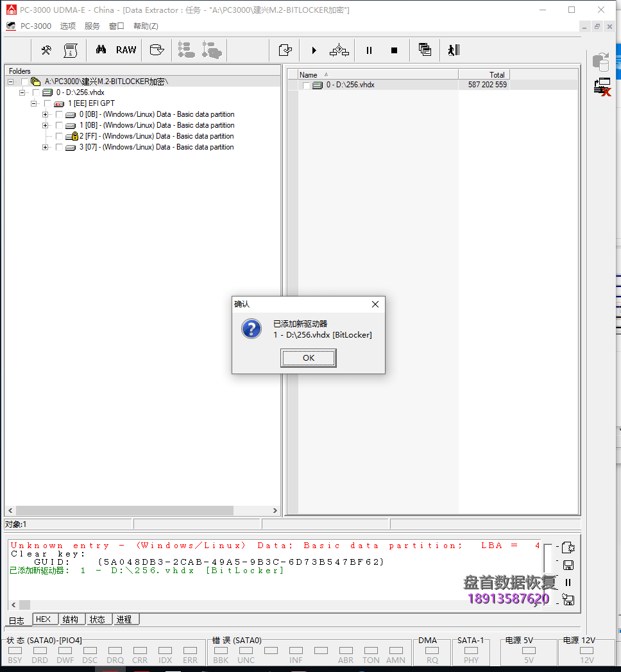Switch to the HEX tab
This screenshot has width=621, height=672.
coord(45,619)
